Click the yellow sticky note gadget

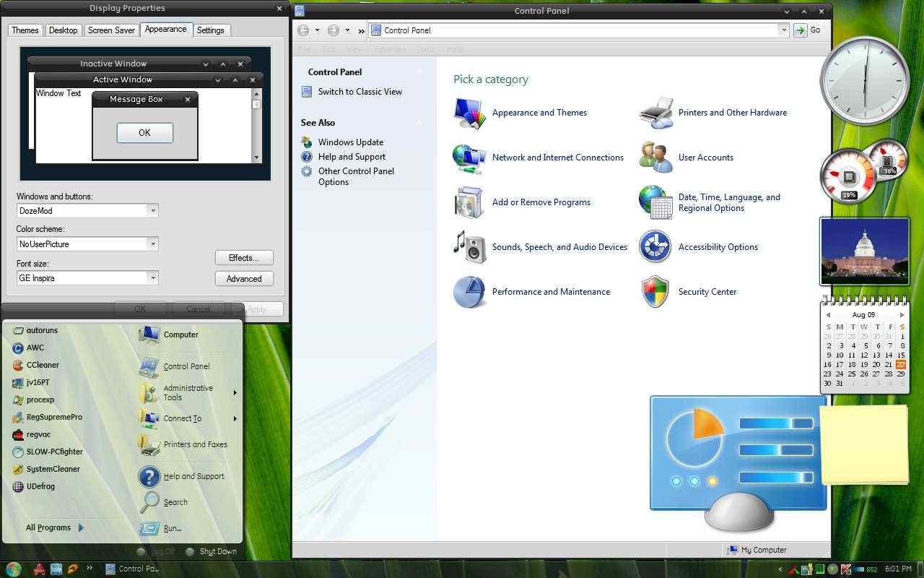coord(864,444)
